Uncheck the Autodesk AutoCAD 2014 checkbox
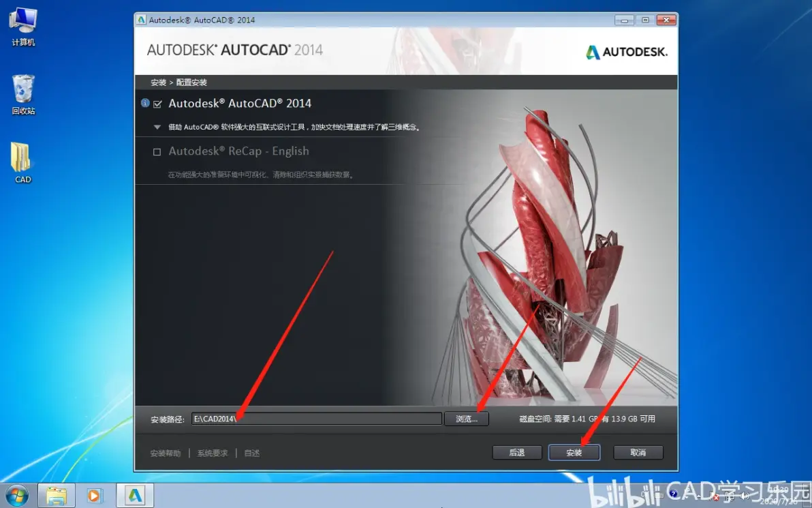The height and width of the screenshot is (508, 812). pyautogui.click(x=157, y=104)
